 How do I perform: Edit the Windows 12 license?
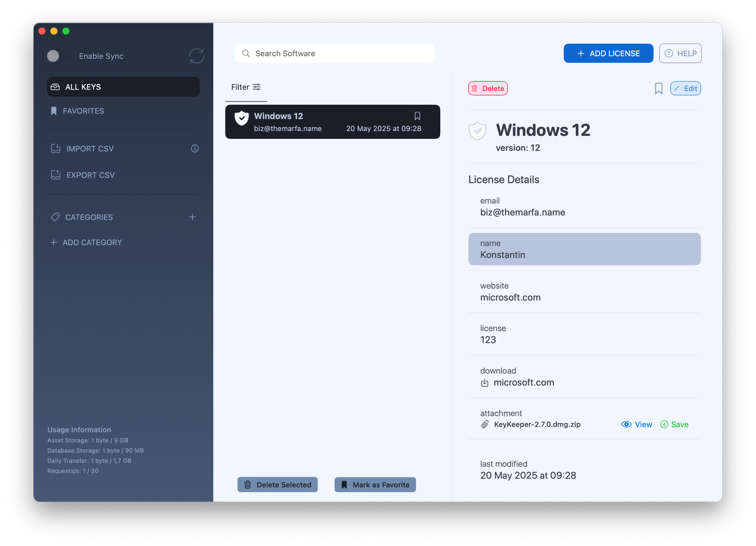[686, 88]
